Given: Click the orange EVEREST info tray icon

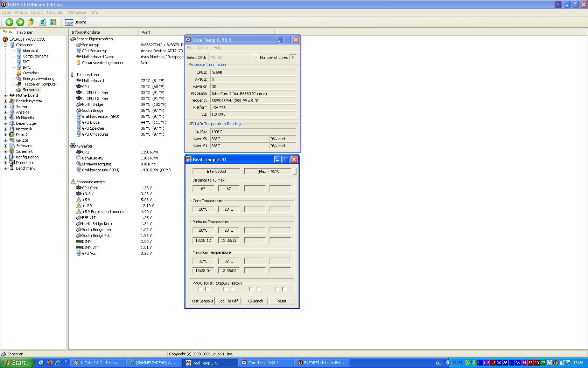Looking at the screenshot, I should [x=555, y=363].
